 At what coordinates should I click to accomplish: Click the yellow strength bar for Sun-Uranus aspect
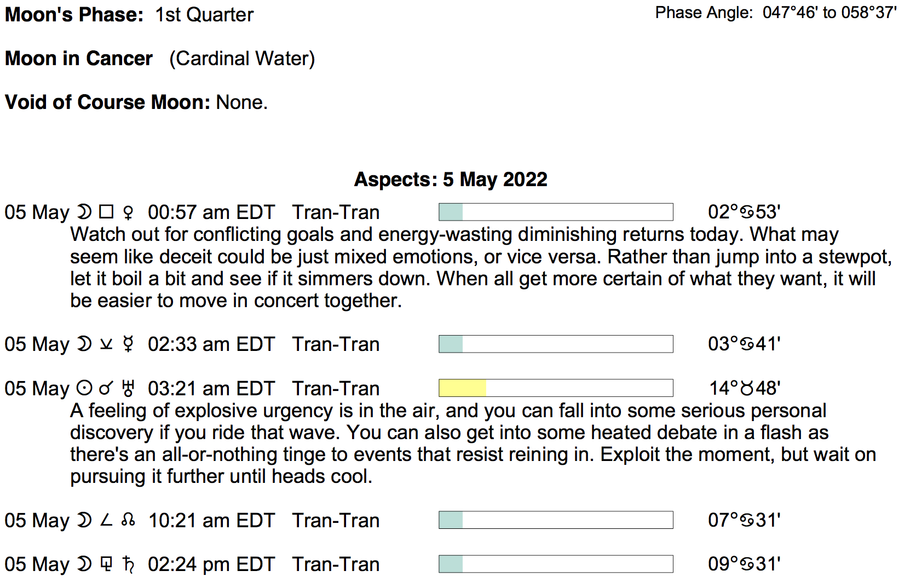(x=463, y=388)
